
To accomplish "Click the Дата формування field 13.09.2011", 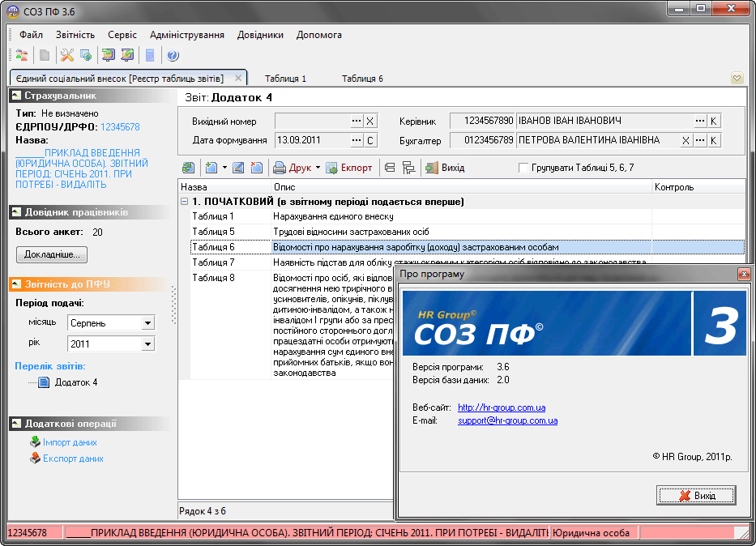I will tap(312, 140).
